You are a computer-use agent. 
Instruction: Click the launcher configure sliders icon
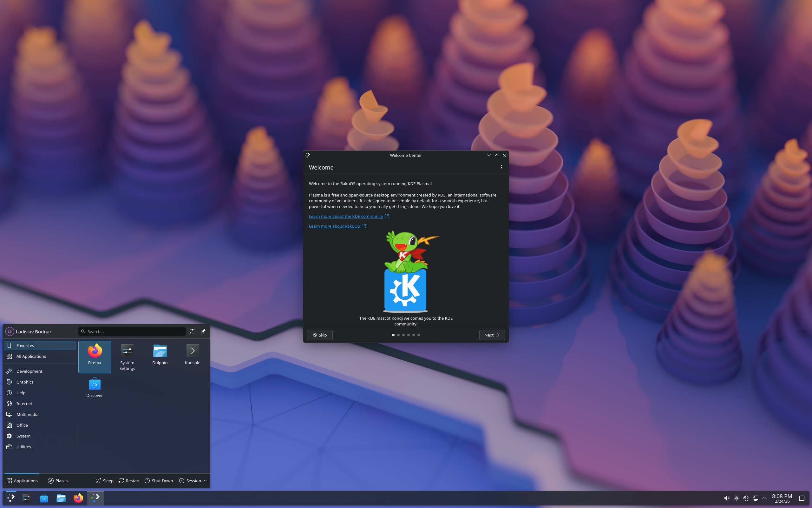click(192, 331)
